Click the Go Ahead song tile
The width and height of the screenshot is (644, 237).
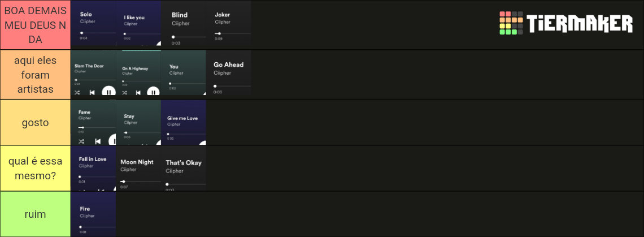tap(229, 73)
